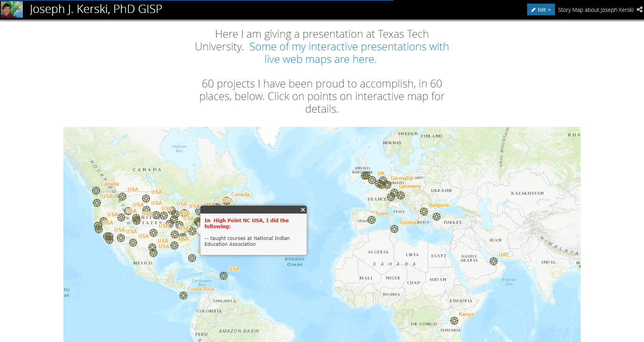Click the Joseph J. Kerski, PhD GISP title
This screenshot has width=644, height=342.
(96, 9)
